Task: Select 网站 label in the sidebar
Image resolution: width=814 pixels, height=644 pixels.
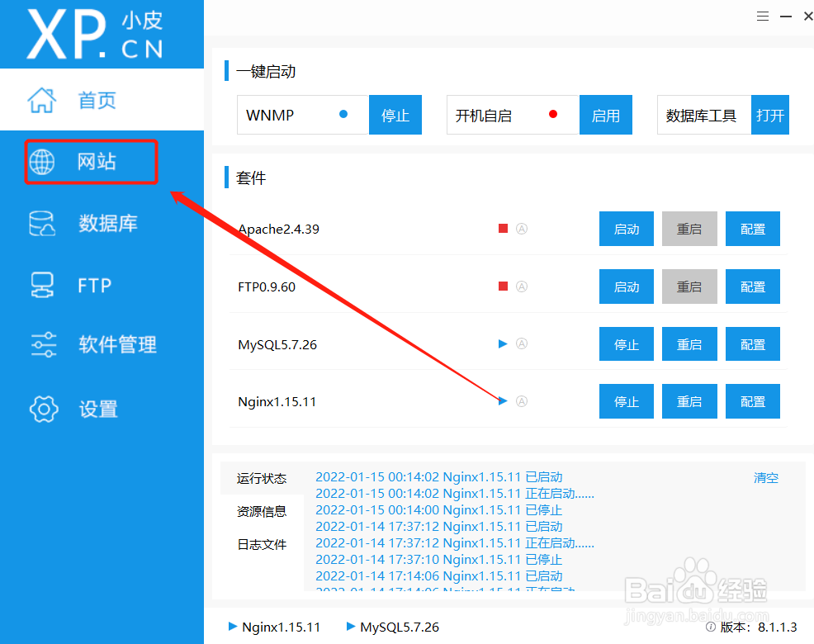Action: [x=97, y=162]
